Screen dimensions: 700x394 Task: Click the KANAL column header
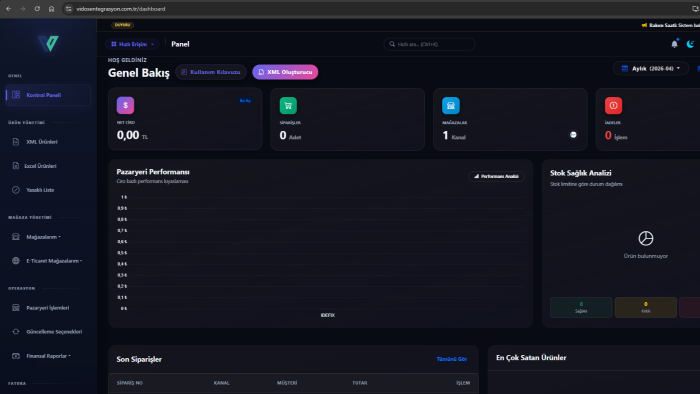[x=221, y=383]
